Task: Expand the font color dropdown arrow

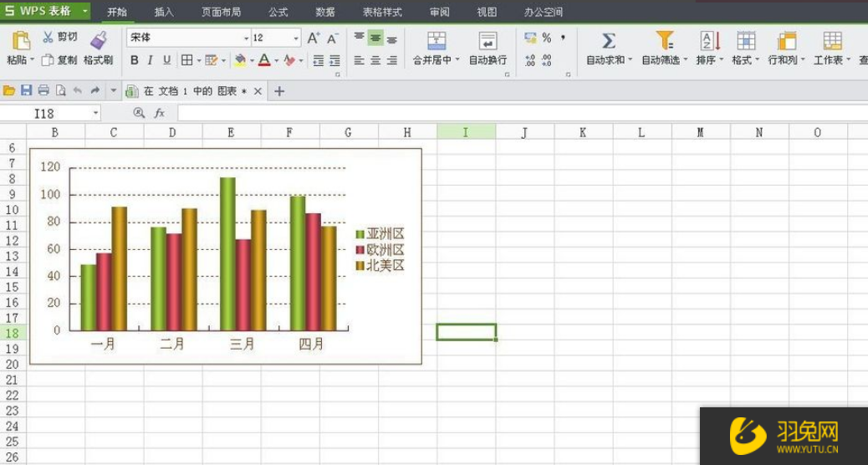Action: click(x=276, y=61)
